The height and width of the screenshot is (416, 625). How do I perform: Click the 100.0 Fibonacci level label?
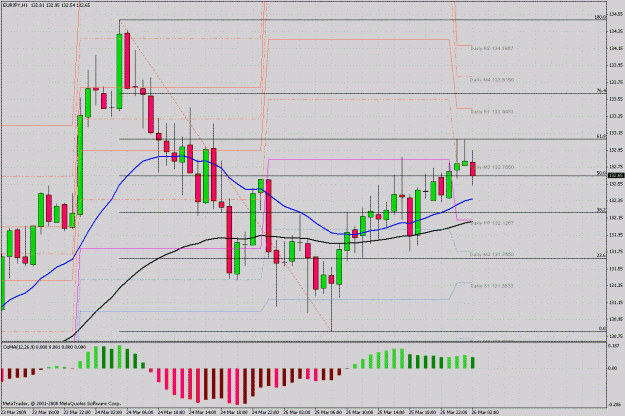pyautogui.click(x=600, y=17)
